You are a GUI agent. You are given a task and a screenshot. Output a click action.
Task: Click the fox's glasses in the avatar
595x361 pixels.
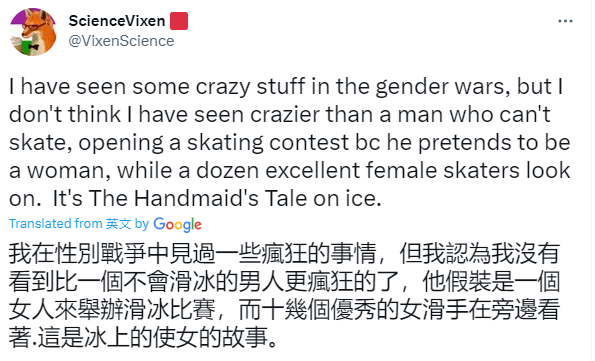(32, 27)
